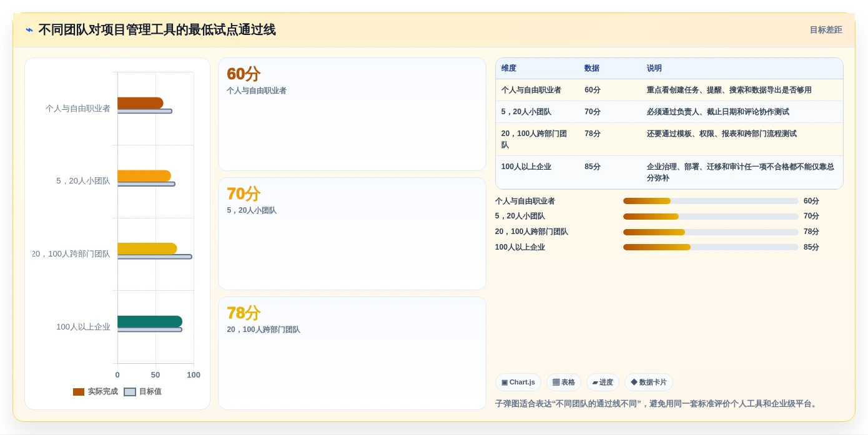
Task: Select the 60分 data card
Action: (352, 114)
